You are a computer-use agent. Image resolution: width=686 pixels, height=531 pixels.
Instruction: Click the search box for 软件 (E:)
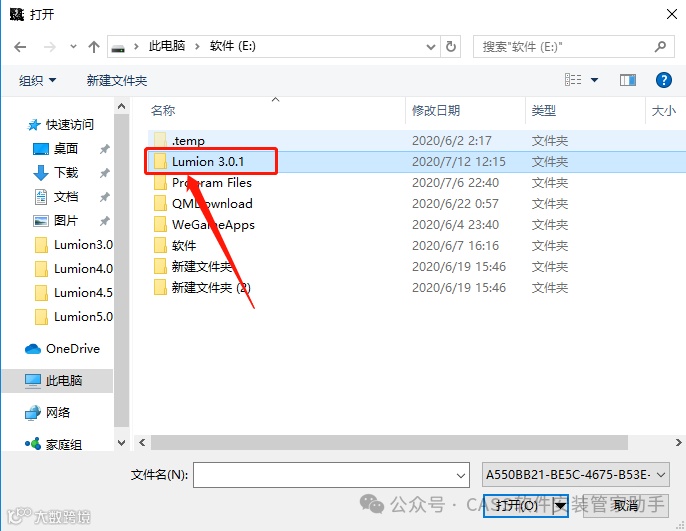point(573,46)
